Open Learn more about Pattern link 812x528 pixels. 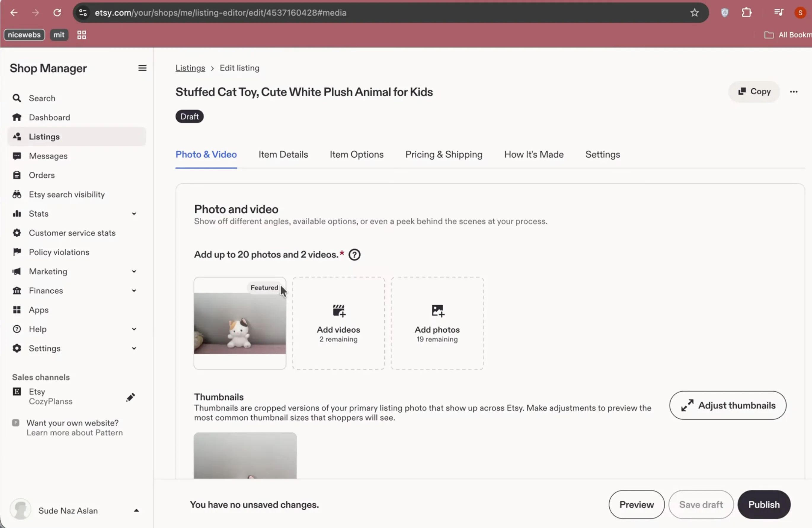point(75,433)
